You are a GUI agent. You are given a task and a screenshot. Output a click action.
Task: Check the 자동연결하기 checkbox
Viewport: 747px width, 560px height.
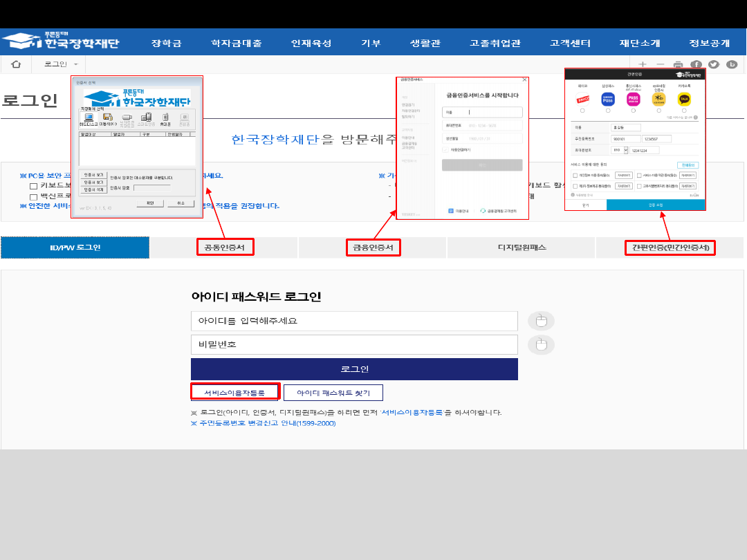pyautogui.click(x=445, y=149)
